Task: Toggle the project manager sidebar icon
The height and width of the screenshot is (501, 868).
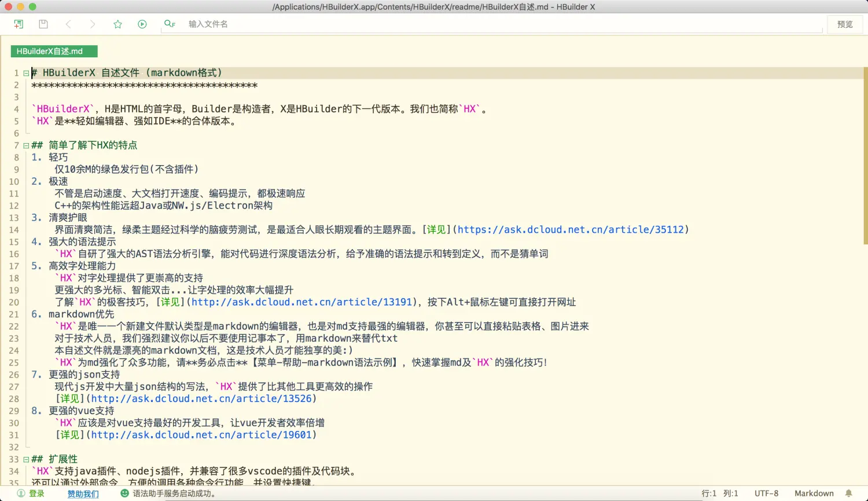Action: [x=19, y=24]
